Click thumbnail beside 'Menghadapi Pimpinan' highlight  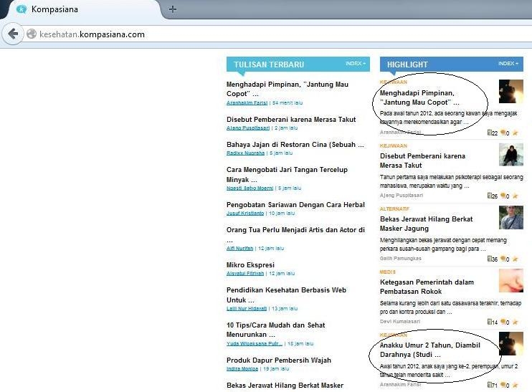click(x=511, y=91)
